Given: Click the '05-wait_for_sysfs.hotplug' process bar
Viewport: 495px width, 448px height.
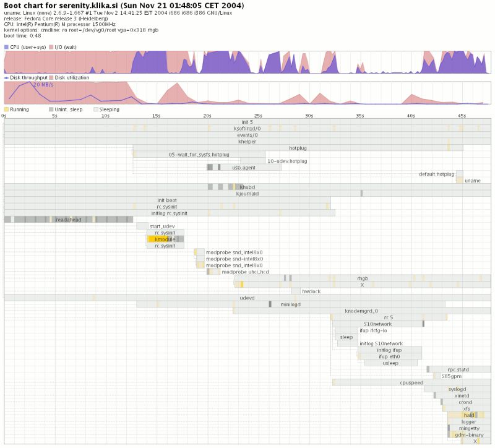Looking at the screenshot, I should (x=199, y=155).
